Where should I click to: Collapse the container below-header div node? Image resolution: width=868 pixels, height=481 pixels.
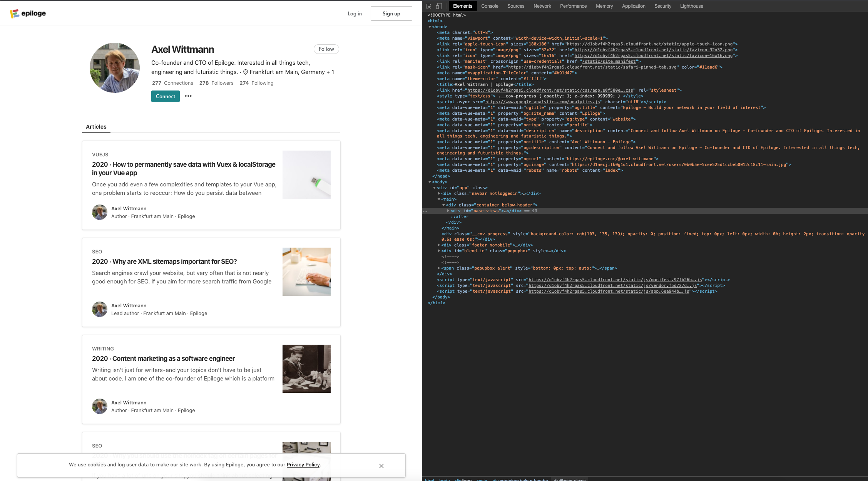click(443, 205)
